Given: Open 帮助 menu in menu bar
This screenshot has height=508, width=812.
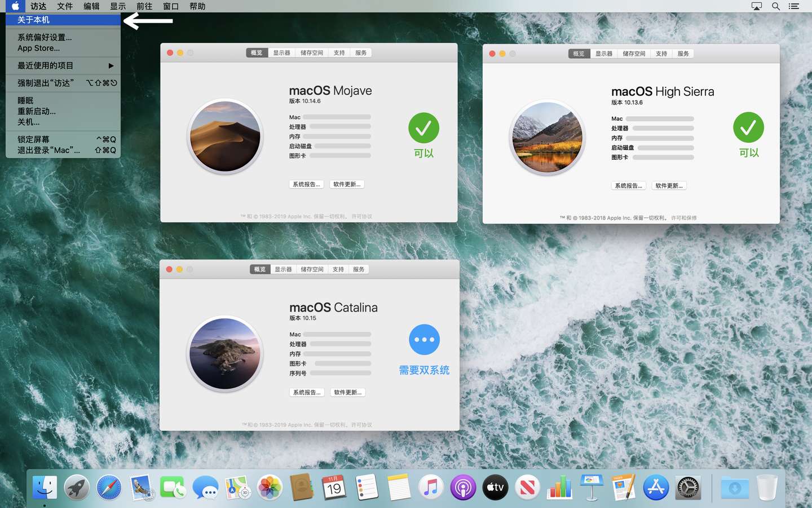Looking at the screenshot, I should point(197,6).
